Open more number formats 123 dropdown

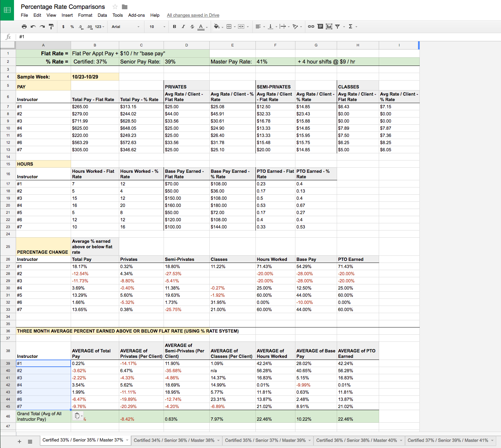99,27
